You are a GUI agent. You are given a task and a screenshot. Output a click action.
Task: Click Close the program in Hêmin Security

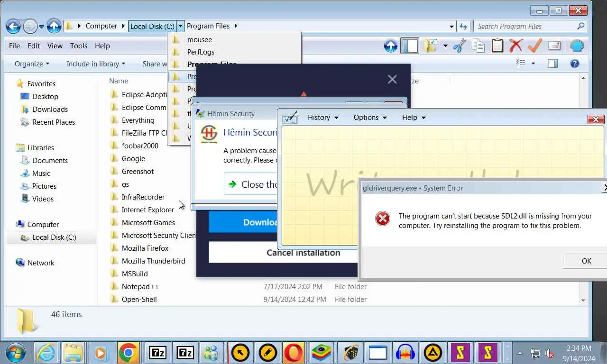250,184
